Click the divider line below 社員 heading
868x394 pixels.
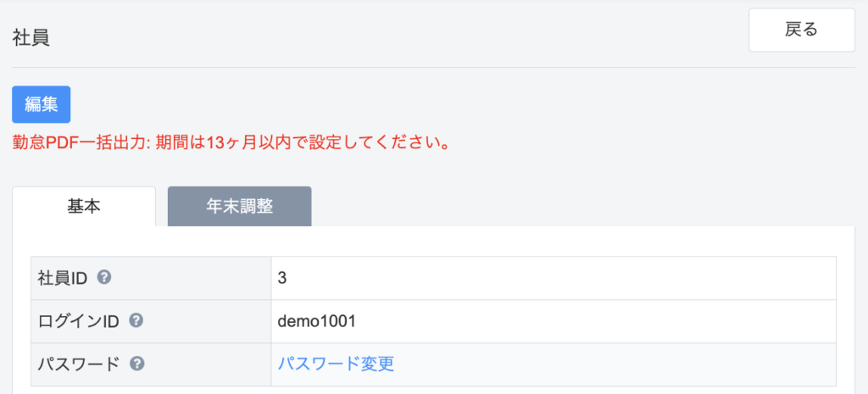(x=424, y=67)
